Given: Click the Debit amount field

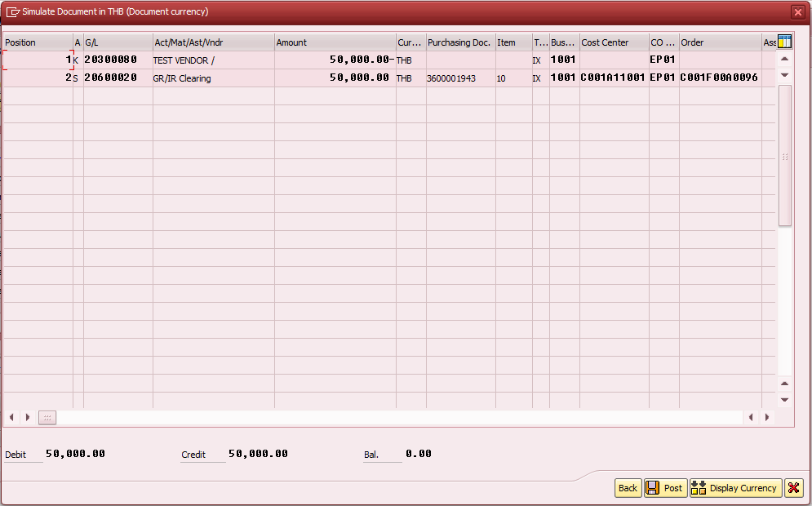Looking at the screenshot, I should point(73,454).
